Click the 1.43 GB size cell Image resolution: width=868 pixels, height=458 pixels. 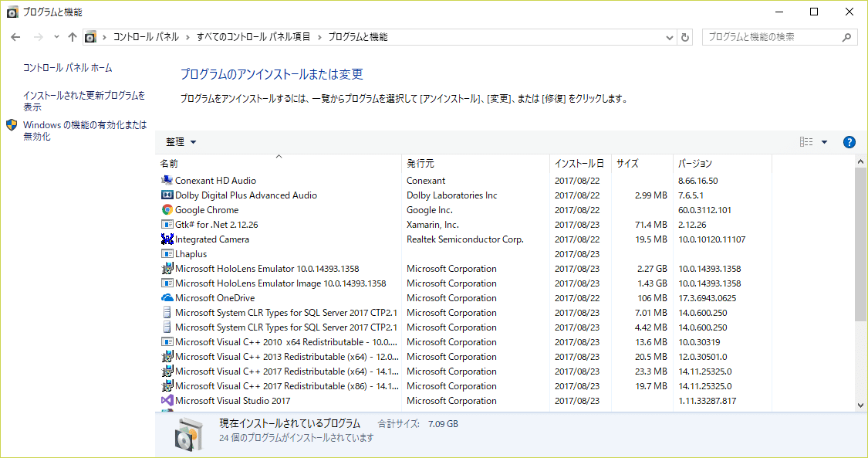(x=652, y=283)
